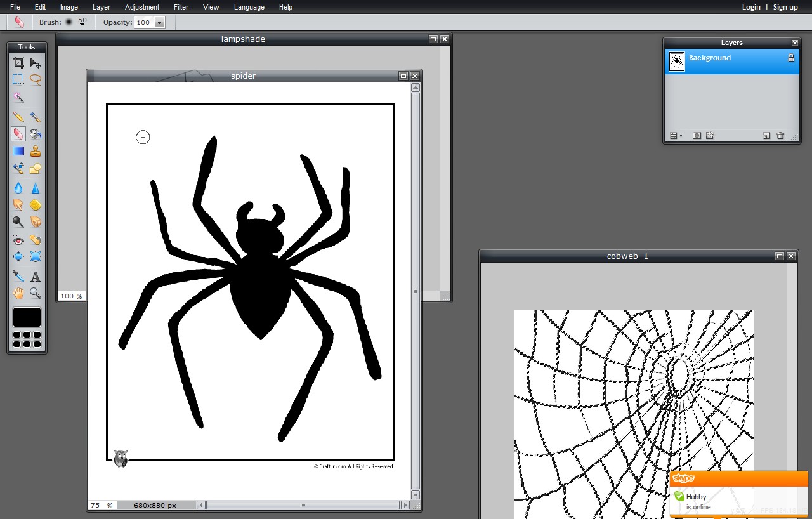Image resolution: width=812 pixels, height=519 pixels.
Task: Select the Marquee selection tool
Action: pyautogui.click(x=18, y=80)
